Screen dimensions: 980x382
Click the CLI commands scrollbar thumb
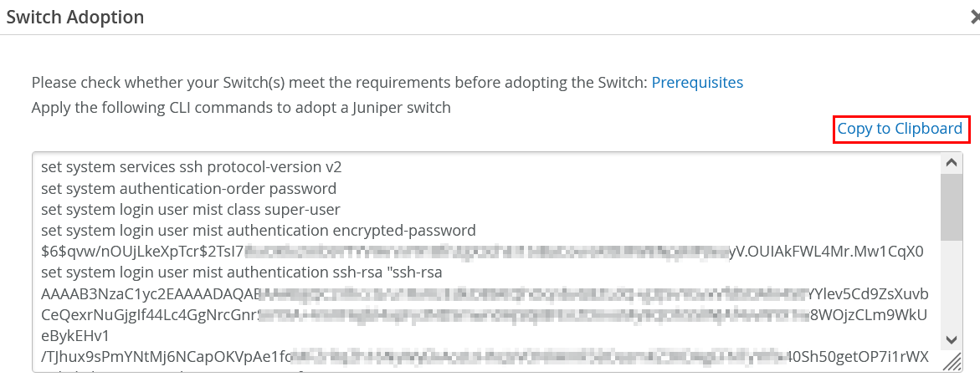951,206
